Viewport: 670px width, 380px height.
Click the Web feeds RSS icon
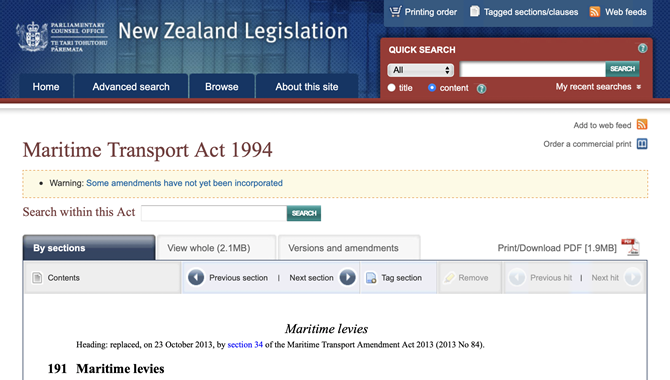coord(594,12)
